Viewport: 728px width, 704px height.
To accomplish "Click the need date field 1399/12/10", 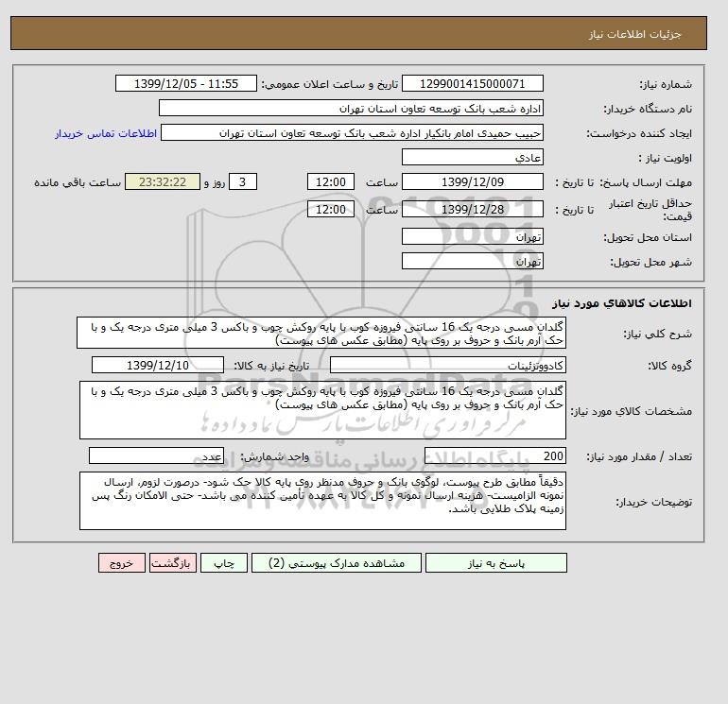I will pyautogui.click(x=158, y=365).
